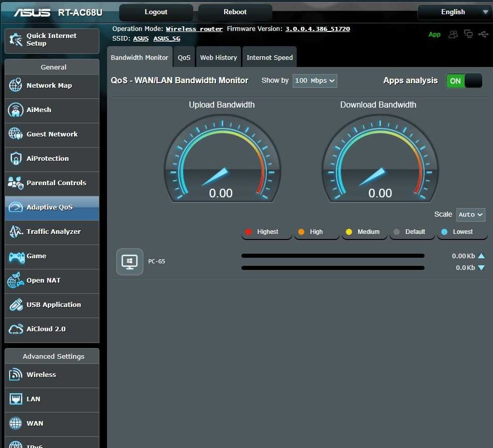Image resolution: width=493 pixels, height=448 pixels.
Task: Click the Reboot button
Action: point(235,12)
